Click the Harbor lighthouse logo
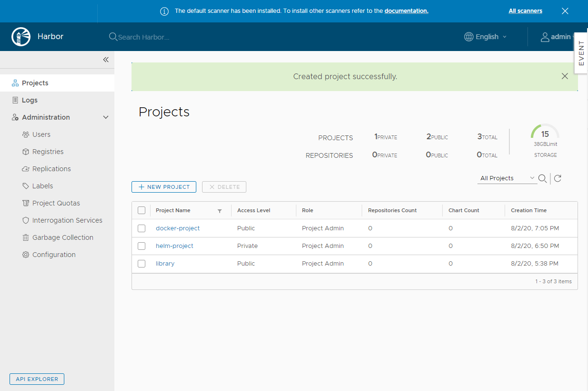Screen dimensions: 588x391 (x=20, y=37)
